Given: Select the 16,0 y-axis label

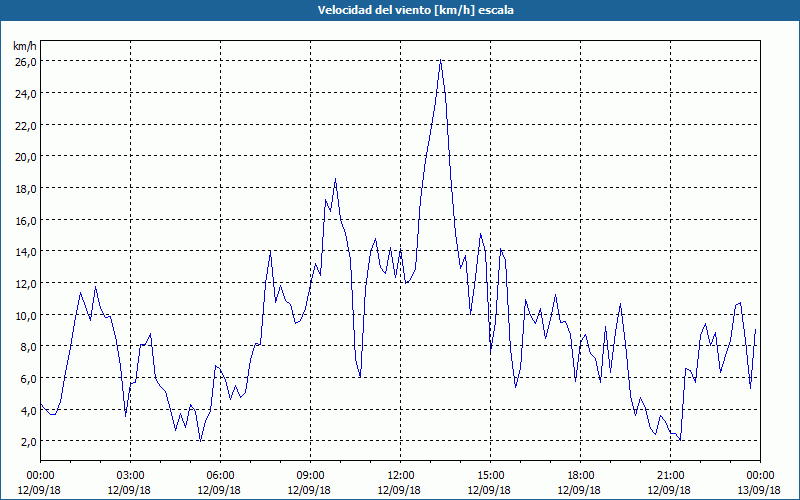Looking at the screenshot, I should coord(26,220).
